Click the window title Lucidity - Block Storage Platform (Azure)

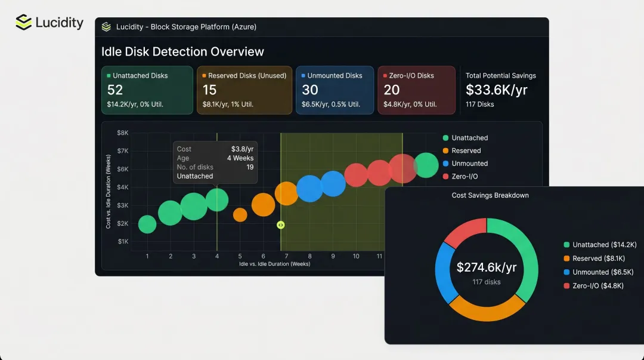pyautogui.click(x=186, y=27)
